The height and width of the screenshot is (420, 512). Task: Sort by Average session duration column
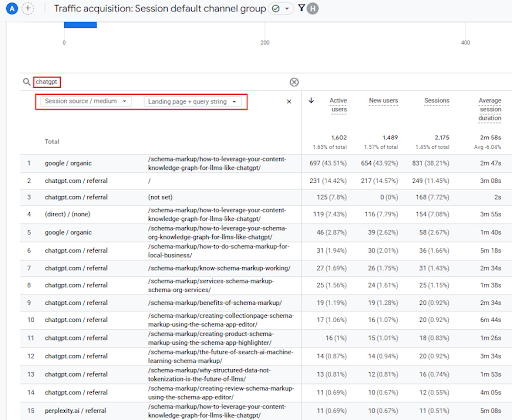pos(490,109)
